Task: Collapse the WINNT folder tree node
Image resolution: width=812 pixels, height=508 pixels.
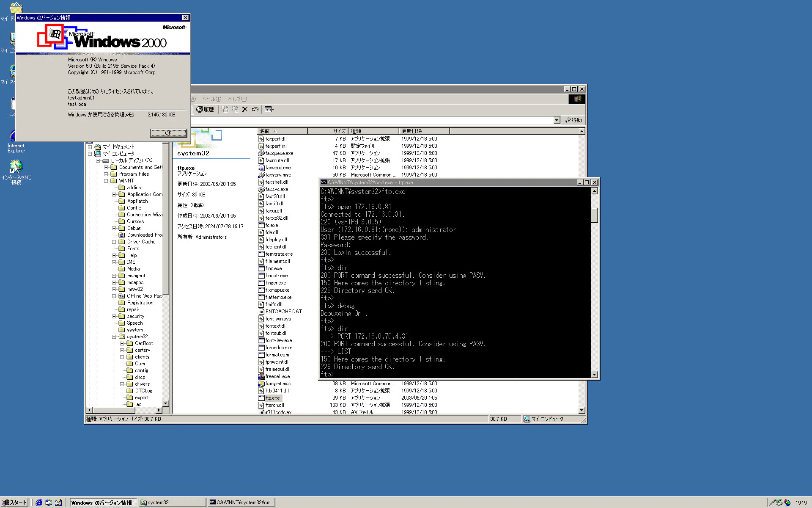Action: click(106, 181)
